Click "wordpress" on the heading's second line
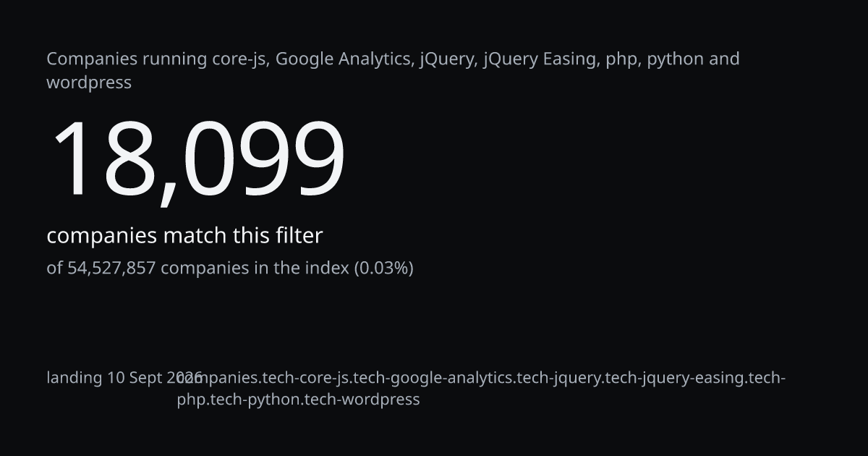This screenshot has height=456, width=868. point(89,83)
